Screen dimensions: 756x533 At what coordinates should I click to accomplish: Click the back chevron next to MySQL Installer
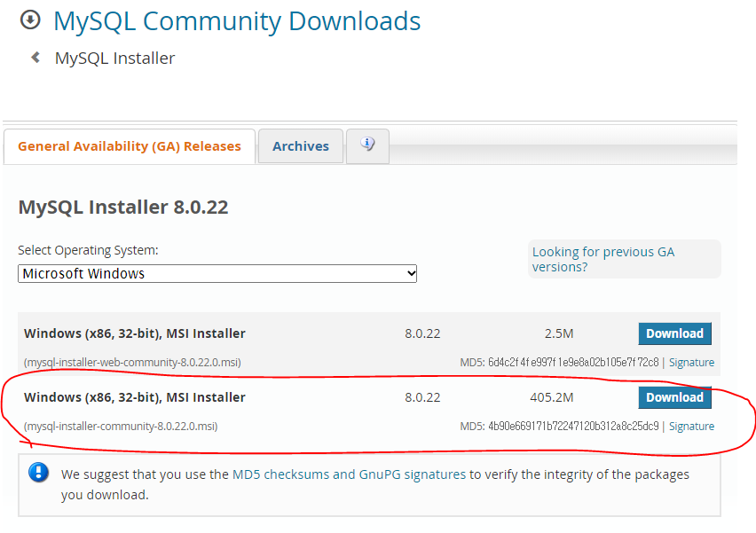point(35,58)
